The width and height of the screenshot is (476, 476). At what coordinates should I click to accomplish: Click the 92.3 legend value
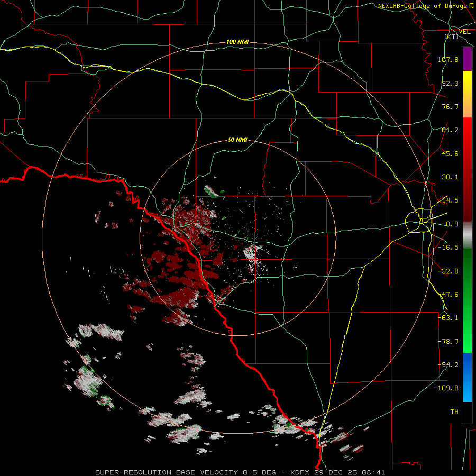[450, 83]
